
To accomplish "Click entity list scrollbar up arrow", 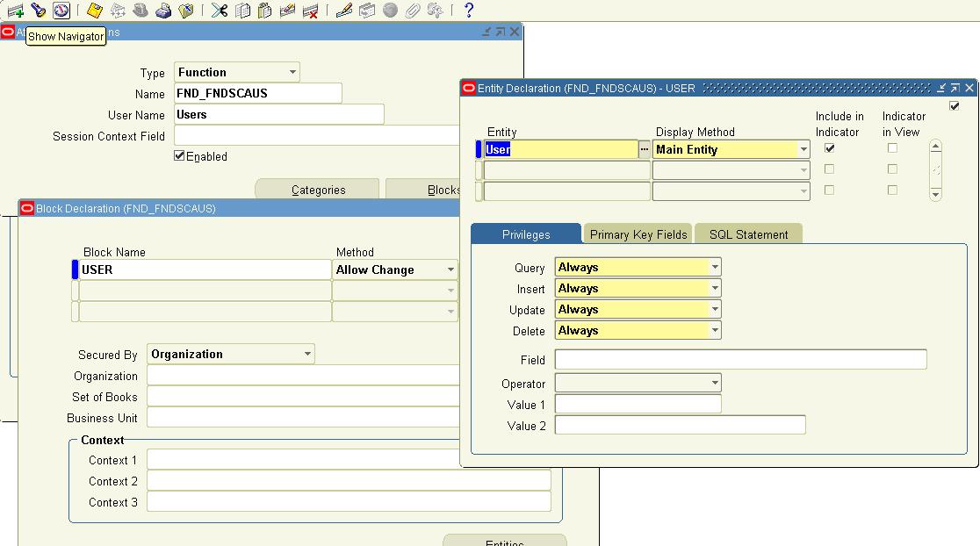I will pyautogui.click(x=935, y=147).
